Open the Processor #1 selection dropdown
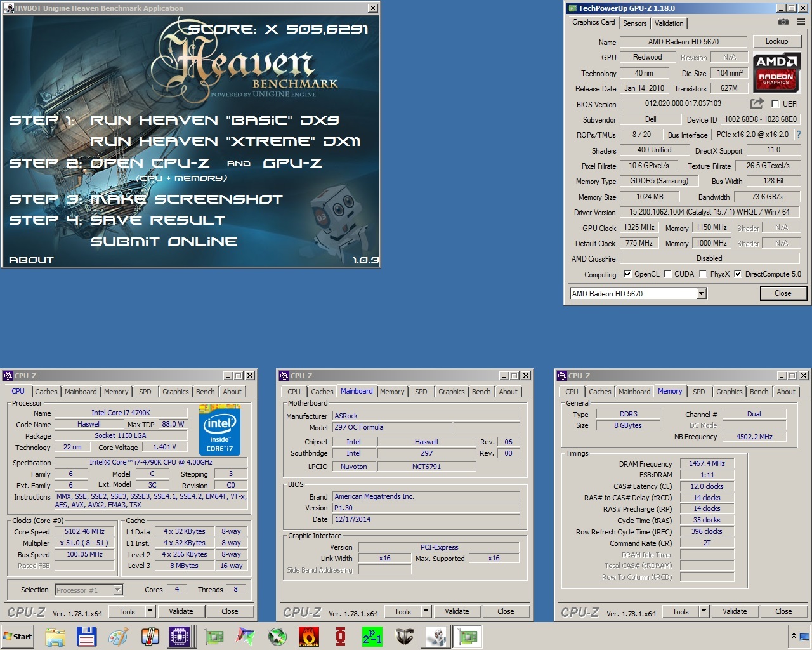Screen dimensions: 812x650 pos(117,590)
